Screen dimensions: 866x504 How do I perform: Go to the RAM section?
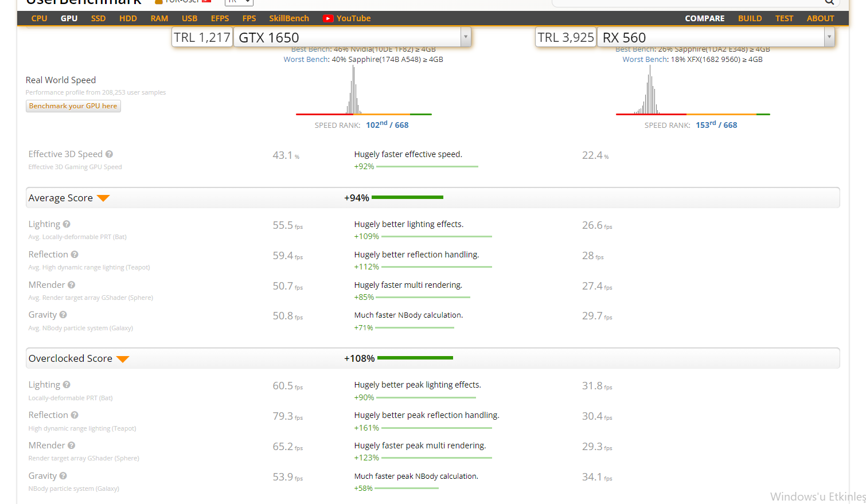159,18
